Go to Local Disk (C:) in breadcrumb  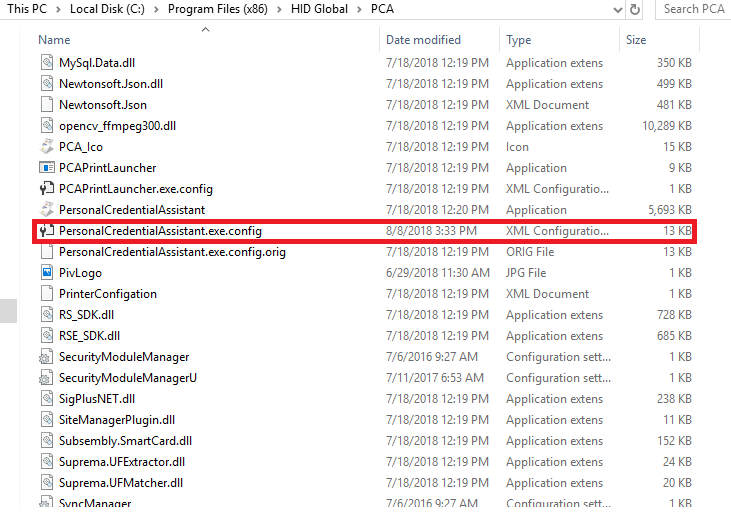(107, 9)
